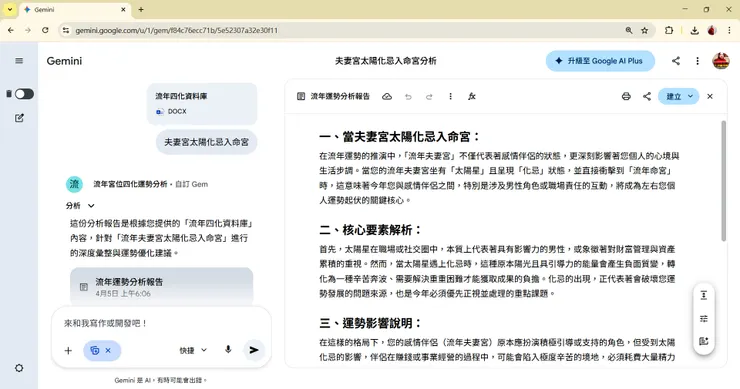Viewport: 740px width, 389px height.
Task: Click the conversation title 夫妻宮太陽化忌入命宮分析
Action: (386, 61)
